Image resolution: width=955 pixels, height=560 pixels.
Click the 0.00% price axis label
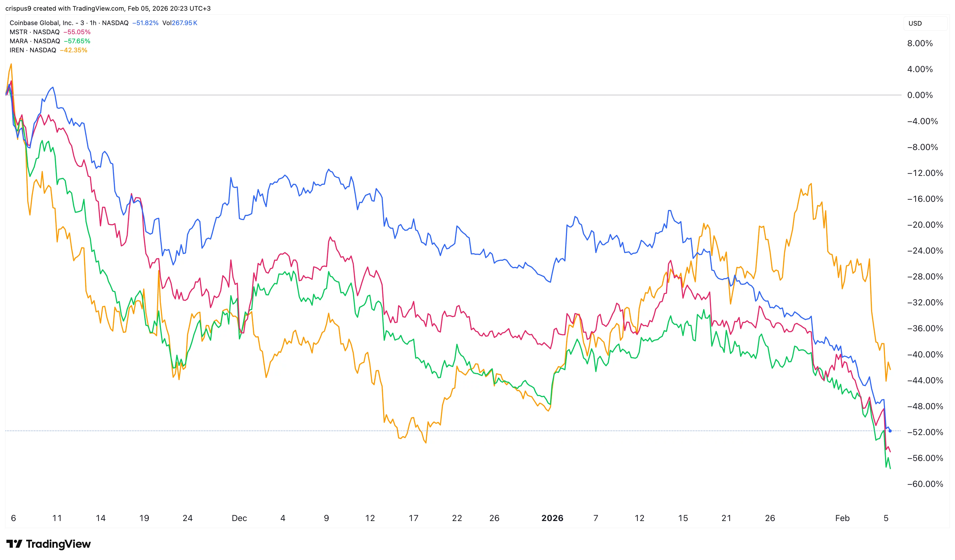920,95
